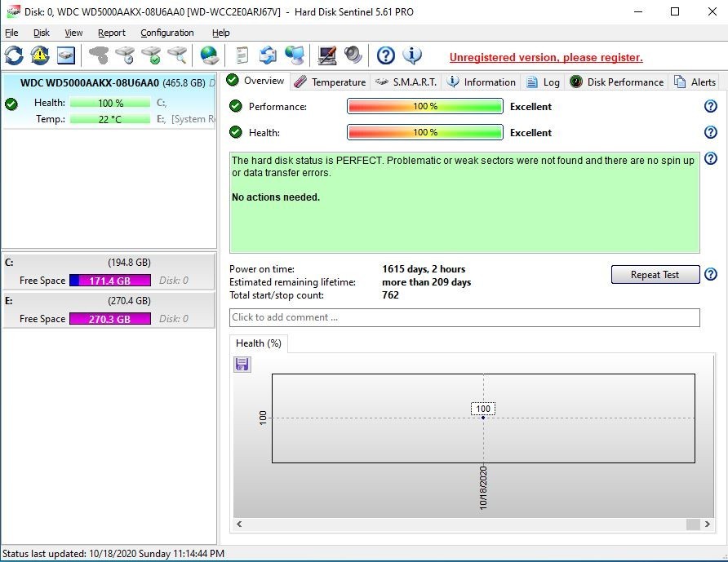Open the report document toolbar icon
This screenshot has width=728, height=562.
tap(242, 55)
